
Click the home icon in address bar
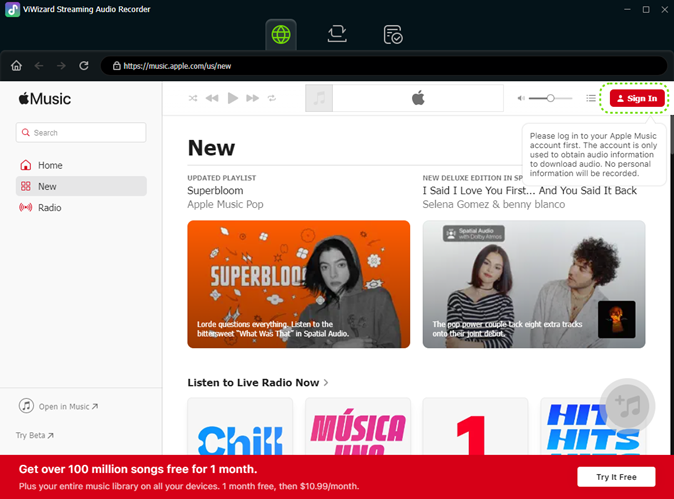16,65
